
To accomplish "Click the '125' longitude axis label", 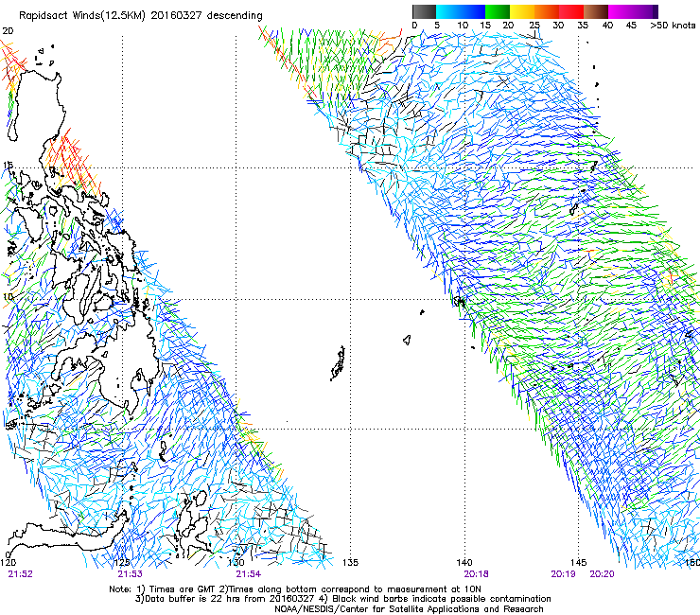I will pos(122,562).
